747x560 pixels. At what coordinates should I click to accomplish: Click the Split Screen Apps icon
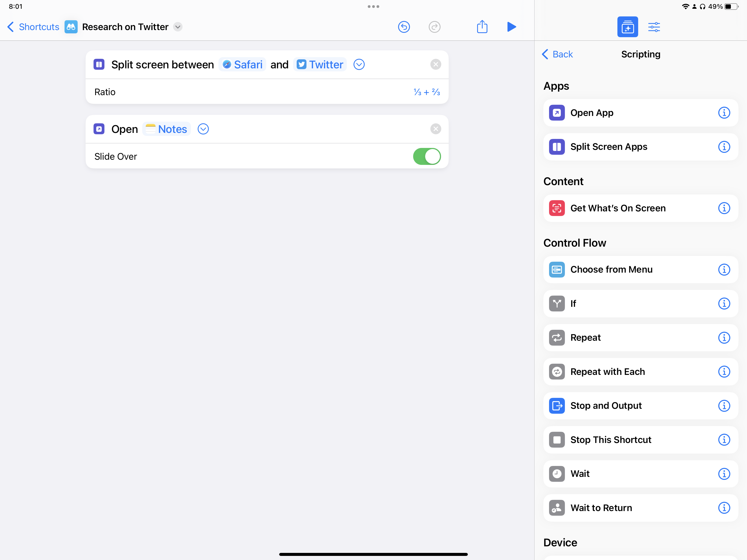(x=556, y=147)
